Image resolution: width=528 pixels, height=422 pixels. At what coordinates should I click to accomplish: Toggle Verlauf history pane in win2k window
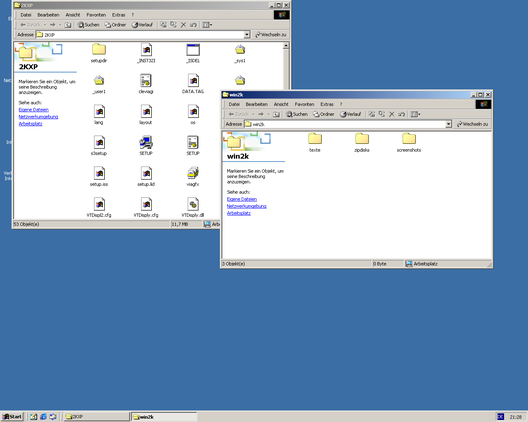point(351,114)
